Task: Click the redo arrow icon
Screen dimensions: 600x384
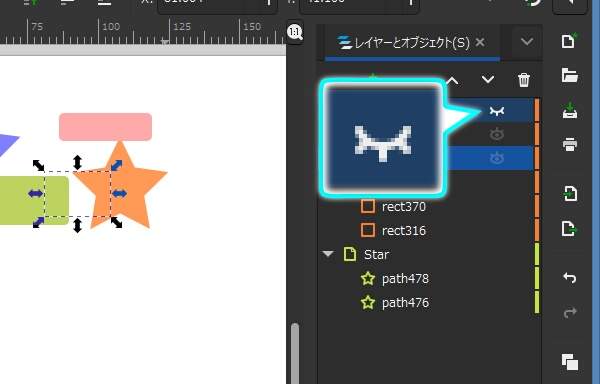Action: tap(569, 313)
